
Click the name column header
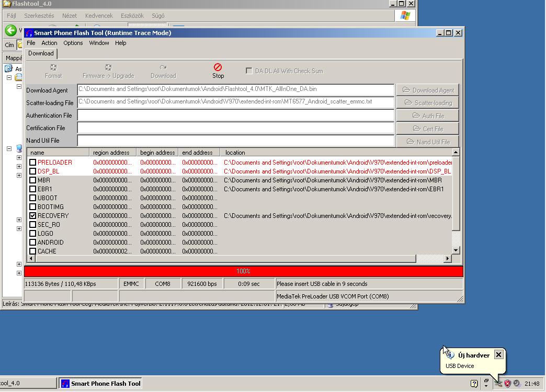(x=58, y=153)
